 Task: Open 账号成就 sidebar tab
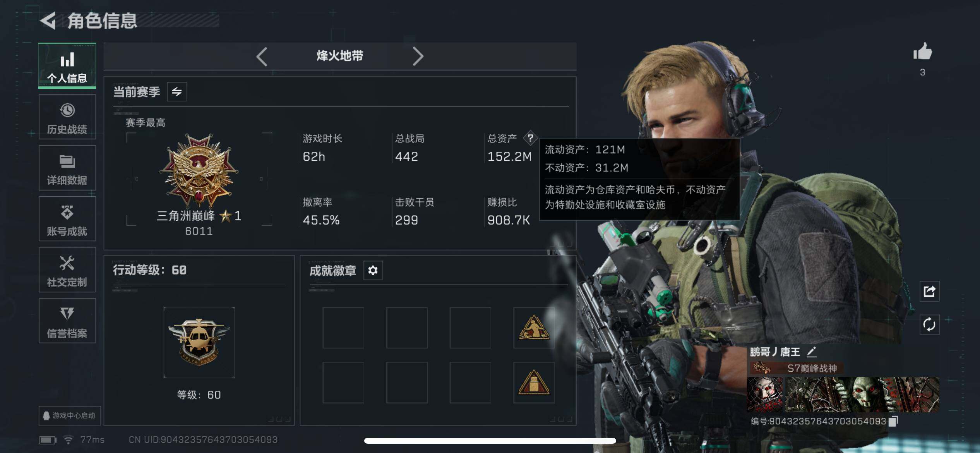tap(67, 219)
